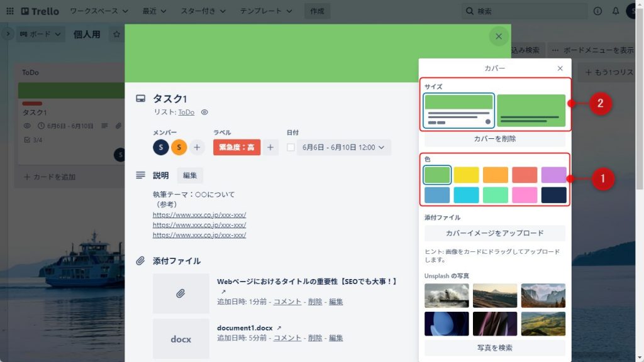Open the スター付き menu

click(203, 11)
